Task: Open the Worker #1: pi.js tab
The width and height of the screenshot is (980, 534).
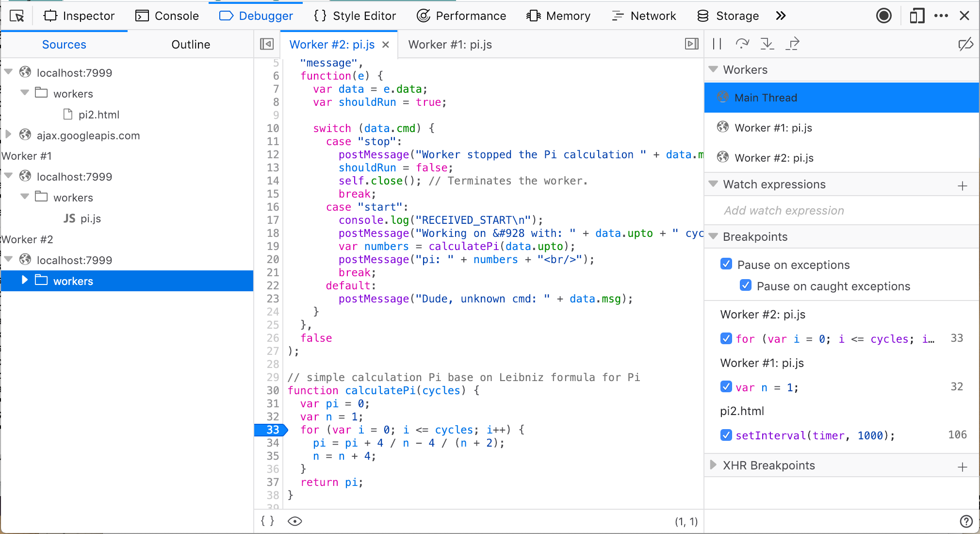Action: pos(450,45)
